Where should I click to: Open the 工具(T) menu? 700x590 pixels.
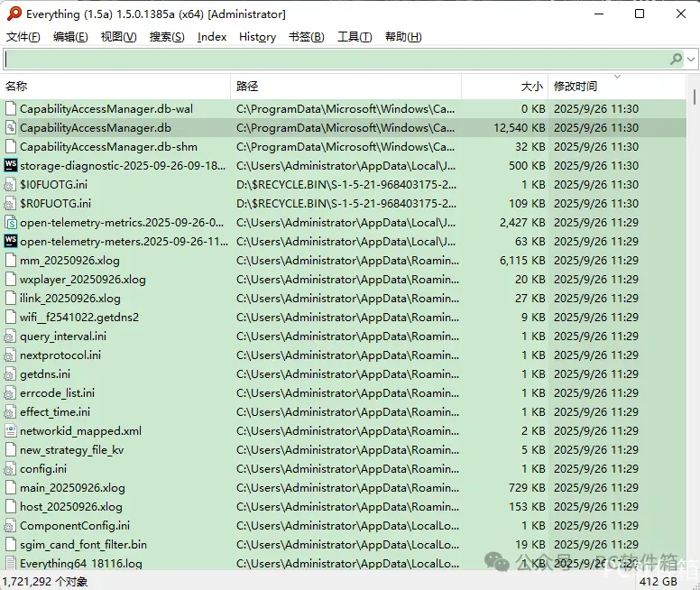(x=355, y=37)
